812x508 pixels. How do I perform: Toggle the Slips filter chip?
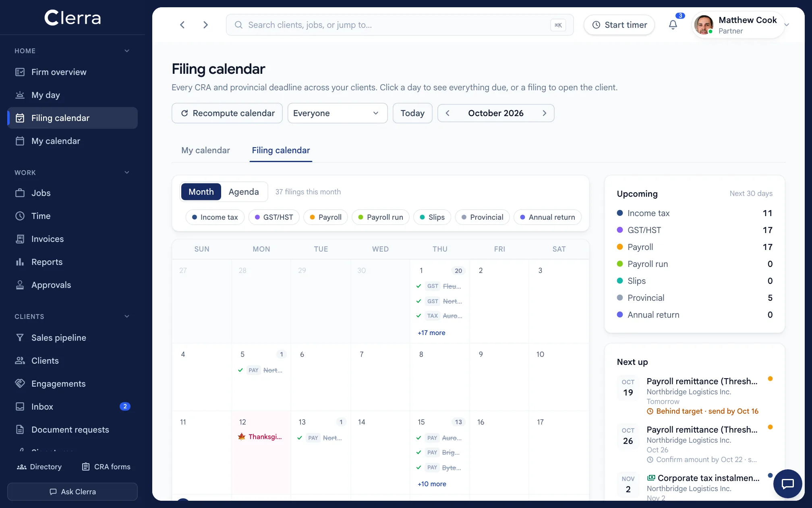(x=432, y=217)
